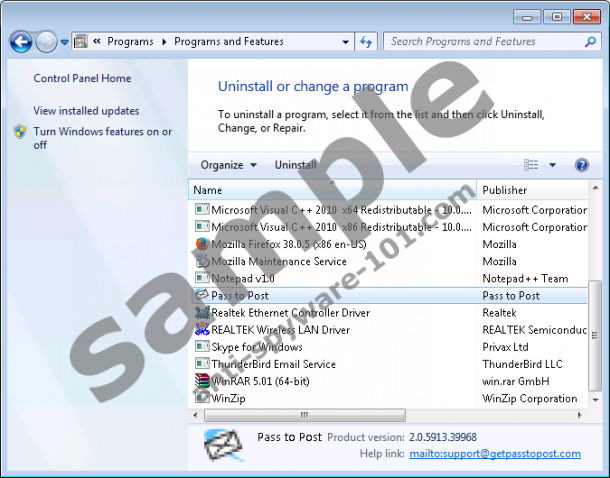Open the recent pages dropdown arrow

tap(65, 42)
